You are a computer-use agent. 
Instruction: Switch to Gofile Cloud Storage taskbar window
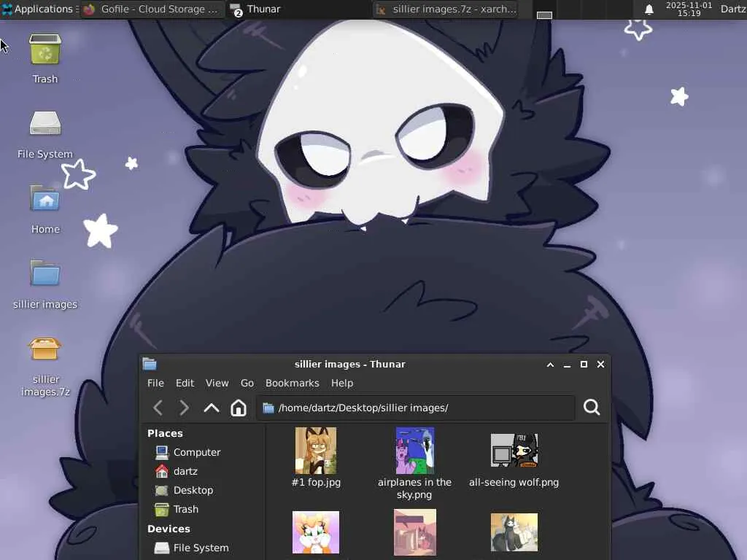click(152, 9)
